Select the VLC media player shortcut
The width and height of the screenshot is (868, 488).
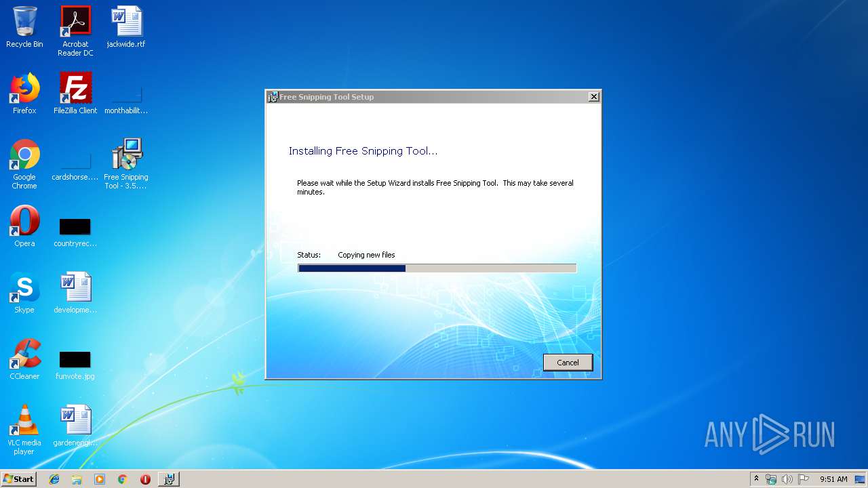click(24, 430)
